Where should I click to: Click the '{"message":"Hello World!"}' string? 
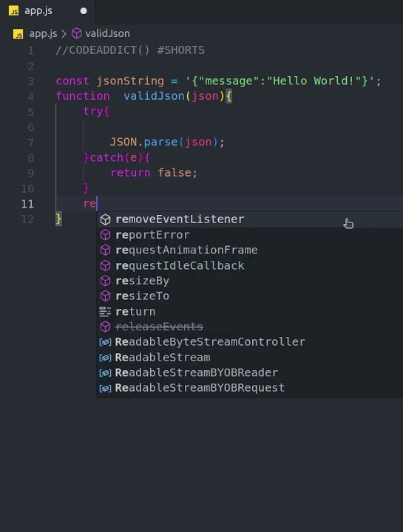(280, 81)
